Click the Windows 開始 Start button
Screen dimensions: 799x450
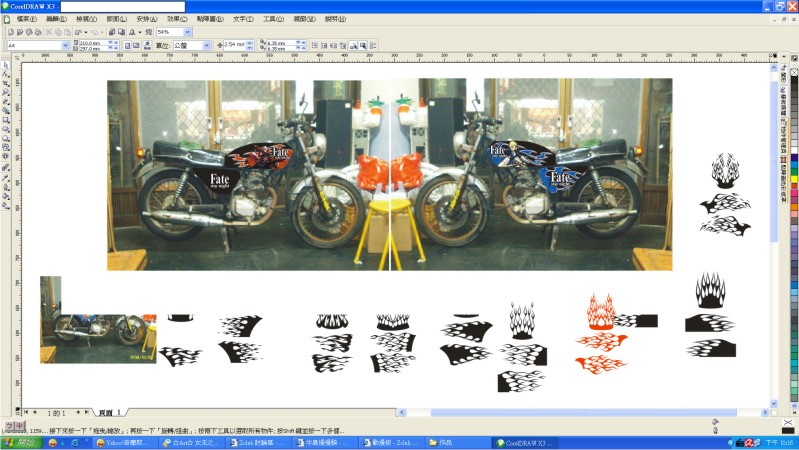21,443
